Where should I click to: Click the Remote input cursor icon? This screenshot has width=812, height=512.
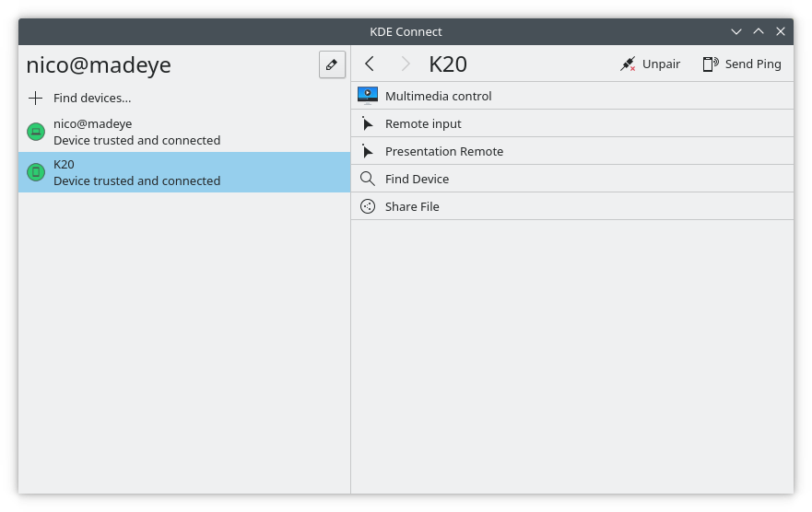coord(368,123)
